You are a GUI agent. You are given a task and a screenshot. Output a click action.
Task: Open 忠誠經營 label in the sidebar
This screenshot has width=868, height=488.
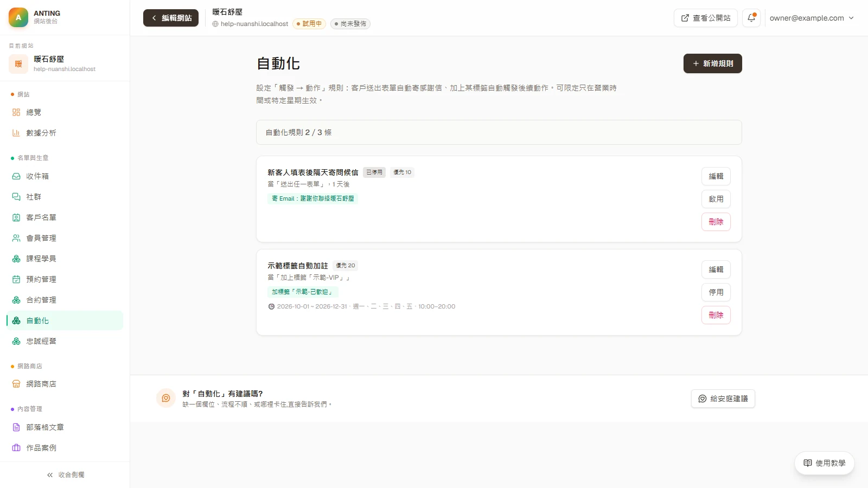41,341
